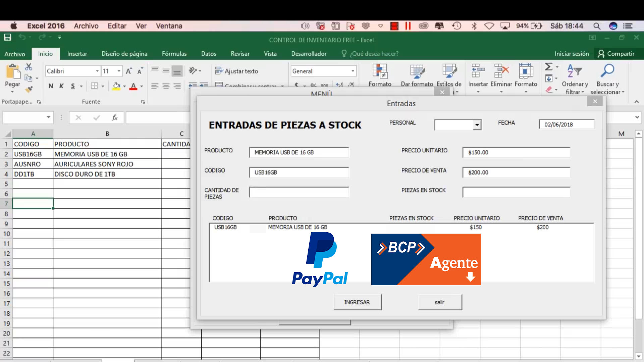644x362 pixels.
Task: Switch to the Fórmulas tab
Action: (174, 54)
